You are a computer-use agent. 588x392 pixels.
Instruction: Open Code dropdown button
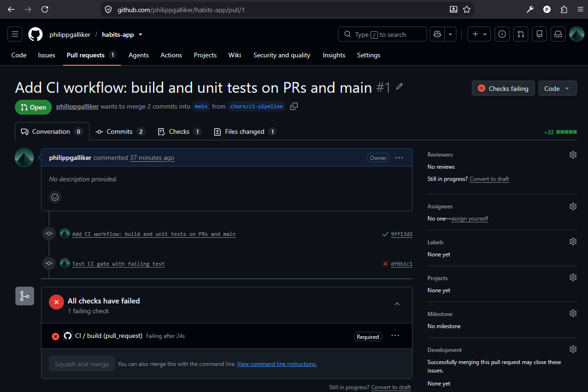point(557,89)
